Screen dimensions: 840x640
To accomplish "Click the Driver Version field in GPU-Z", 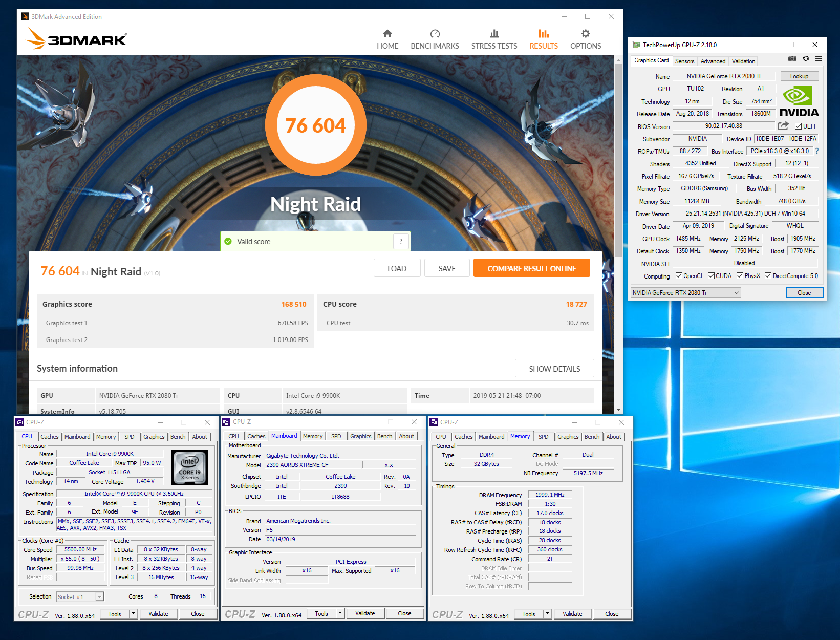I will tap(745, 214).
